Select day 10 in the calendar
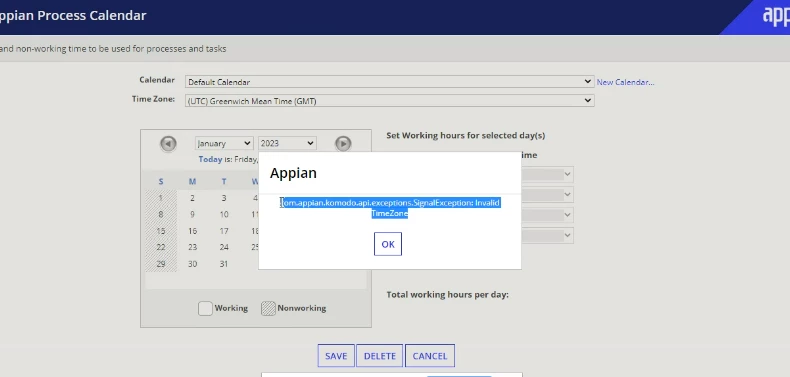 224,215
